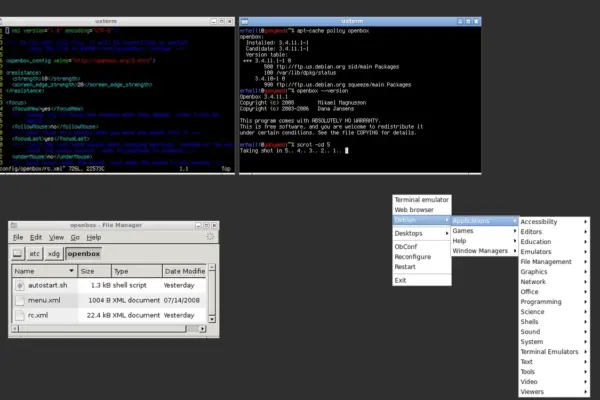Screen dimensions: 600x400
Task: Expand the Games submenu
Action: [x=484, y=231]
